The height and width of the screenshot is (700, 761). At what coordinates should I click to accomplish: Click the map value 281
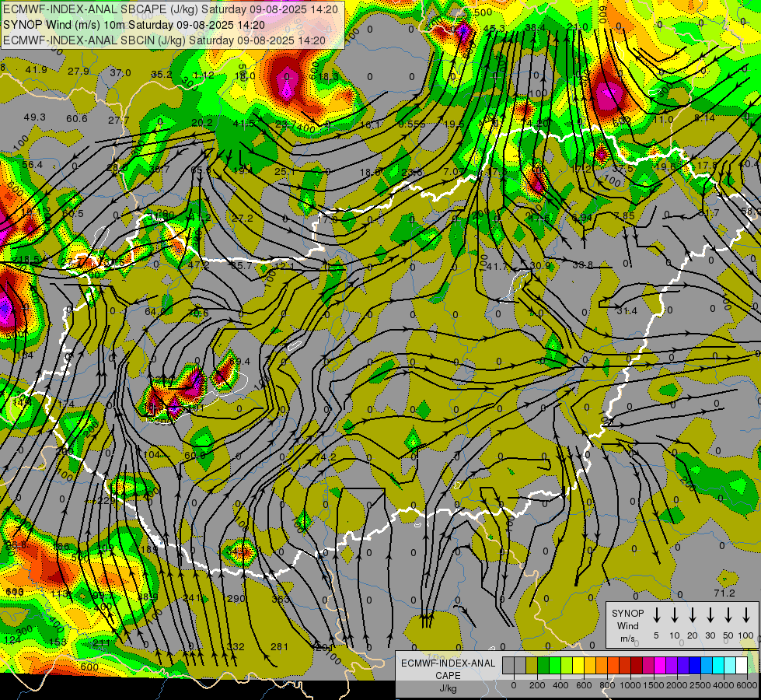coord(280,646)
